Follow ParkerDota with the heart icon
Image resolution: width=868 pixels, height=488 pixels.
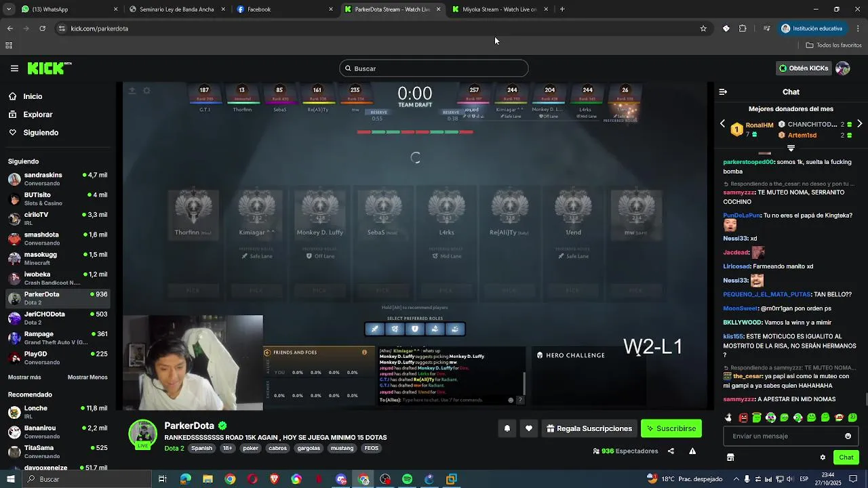tap(529, 428)
